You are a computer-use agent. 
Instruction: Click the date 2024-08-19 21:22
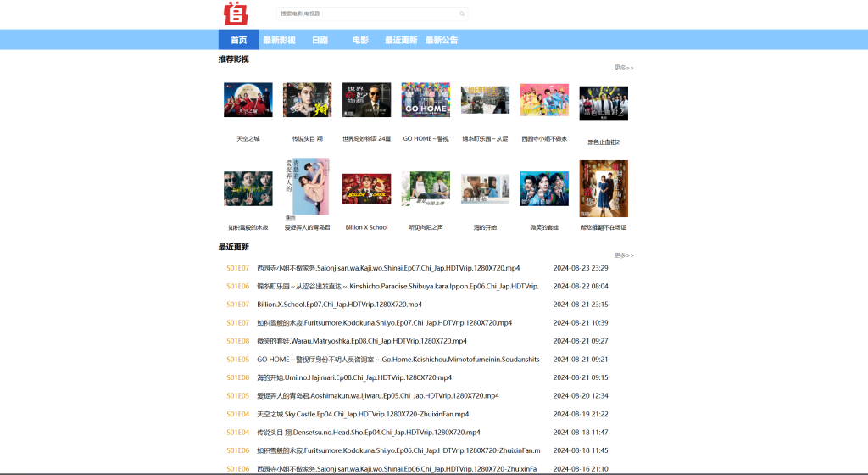click(581, 414)
